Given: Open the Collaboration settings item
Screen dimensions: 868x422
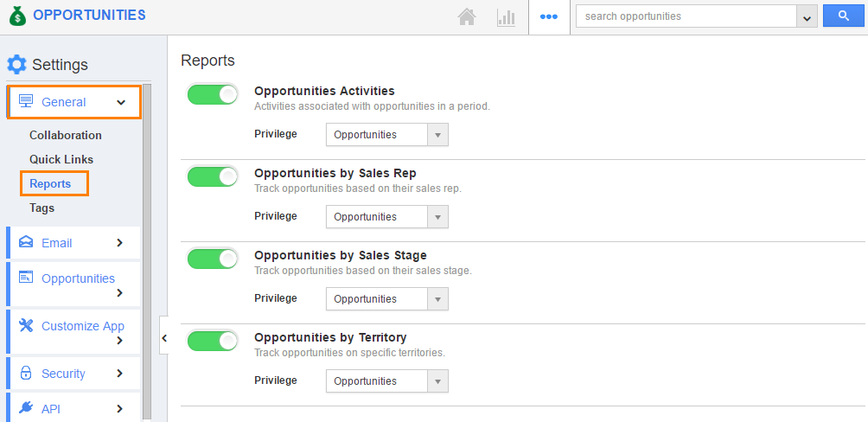Looking at the screenshot, I should click(66, 135).
